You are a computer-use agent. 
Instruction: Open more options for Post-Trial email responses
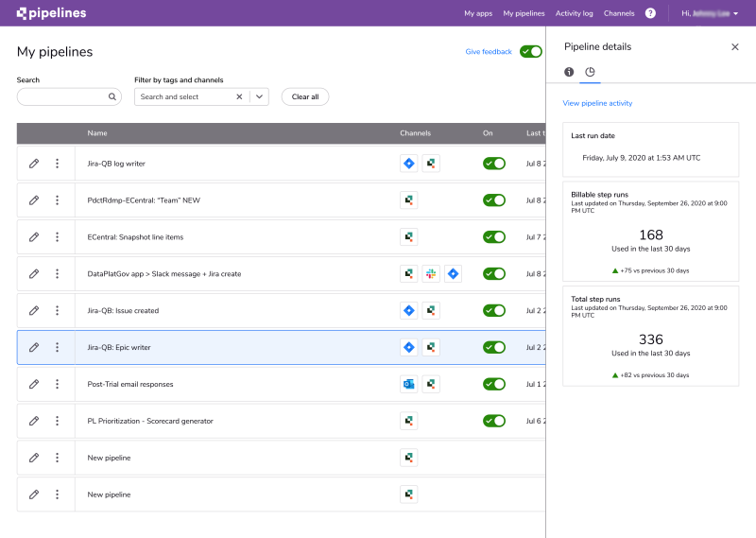[x=57, y=384]
